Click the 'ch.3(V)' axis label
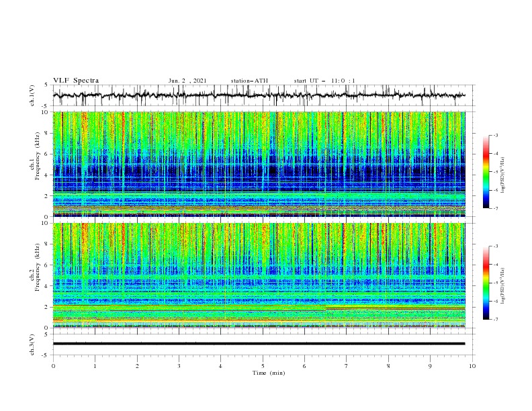Image resolution: width=532 pixels, height=411 pixels. 32,345
